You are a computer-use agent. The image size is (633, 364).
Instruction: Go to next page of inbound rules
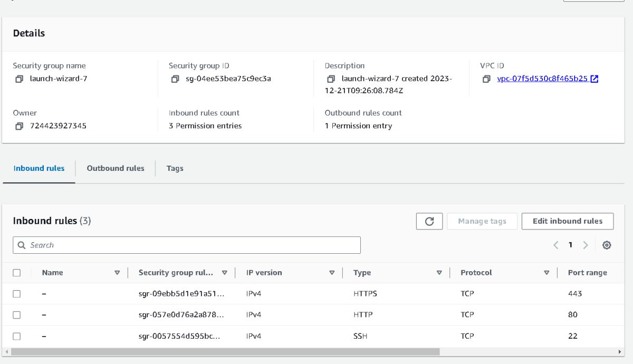click(586, 245)
